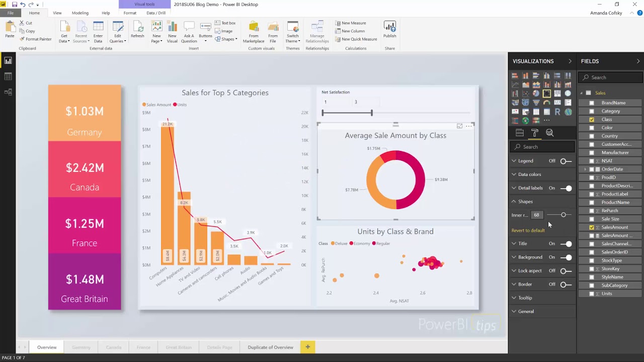Click New Visual ribbon icon

(x=172, y=32)
